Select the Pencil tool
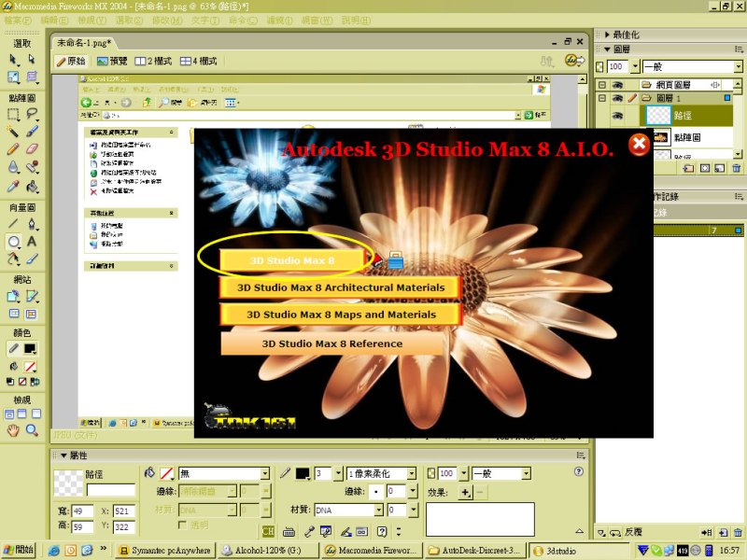747x560 pixels. [13, 149]
